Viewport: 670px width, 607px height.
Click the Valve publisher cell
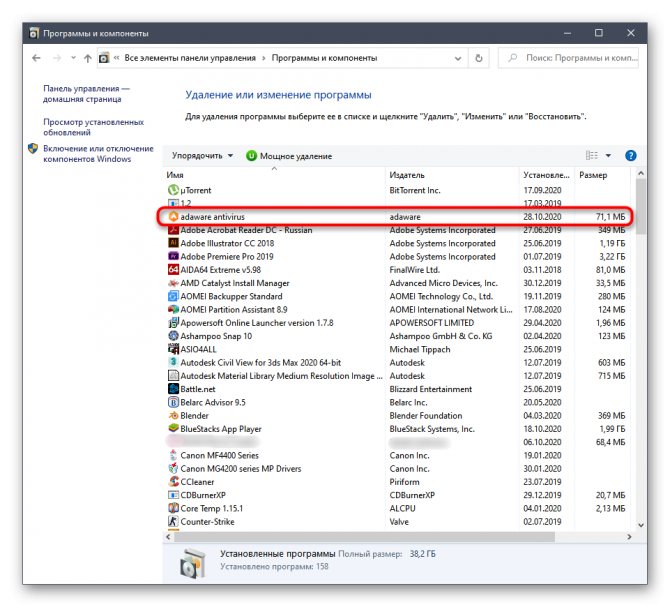pos(399,521)
